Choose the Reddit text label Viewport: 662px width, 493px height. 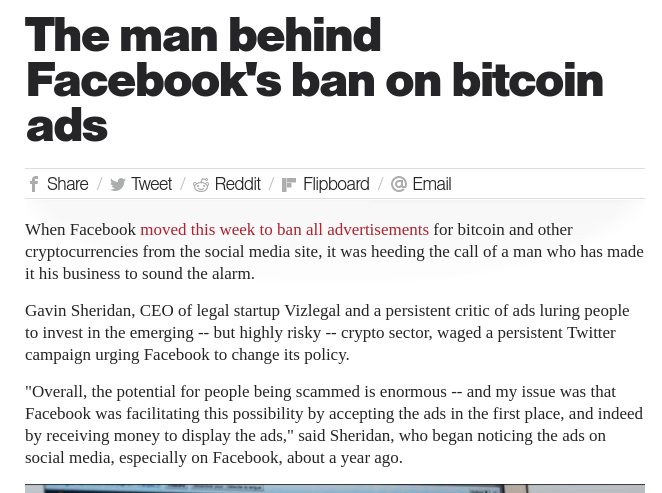(x=237, y=184)
